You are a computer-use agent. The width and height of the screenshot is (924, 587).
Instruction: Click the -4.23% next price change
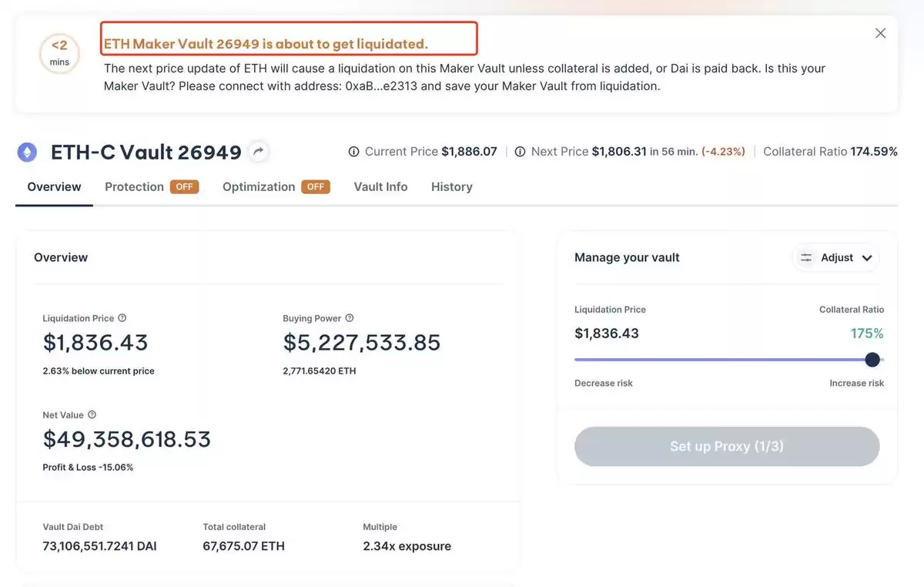(723, 152)
